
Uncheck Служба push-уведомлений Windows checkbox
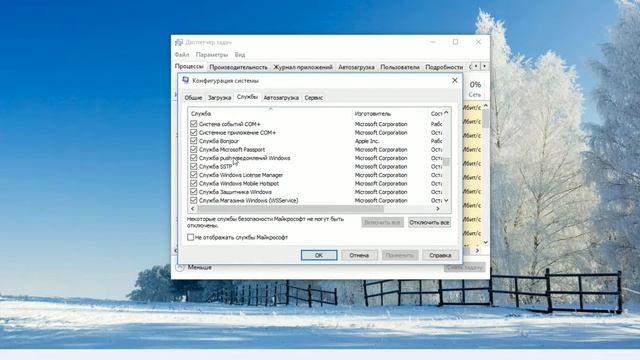(193, 158)
